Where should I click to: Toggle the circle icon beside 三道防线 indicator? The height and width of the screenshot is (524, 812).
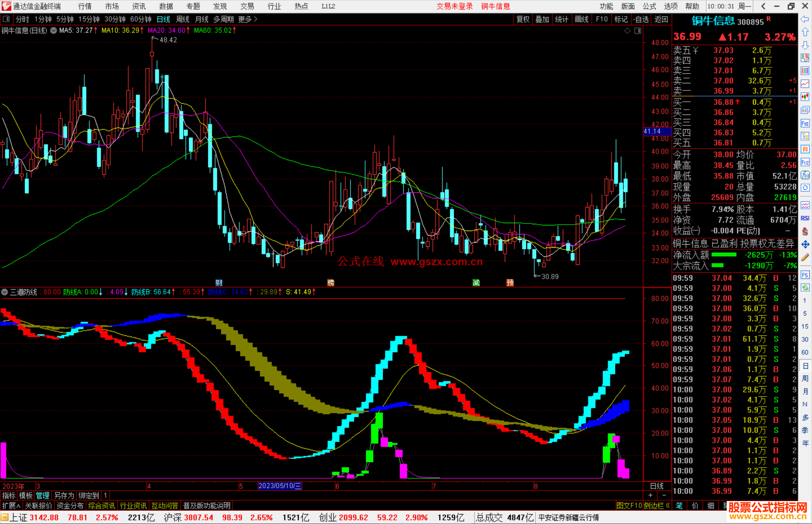pyautogui.click(x=5, y=292)
